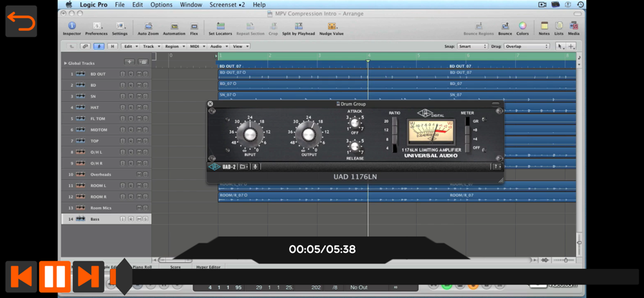Click the Flex toolbar icon
644x298 pixels.
(194, 28)
